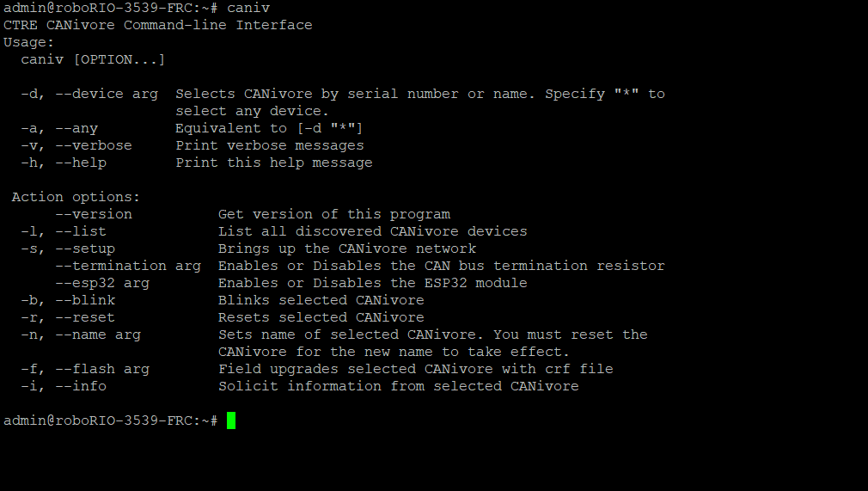Click the '--name arg' option text
The height and width of the screenshot is (491, 868).
tap(99, 334)
